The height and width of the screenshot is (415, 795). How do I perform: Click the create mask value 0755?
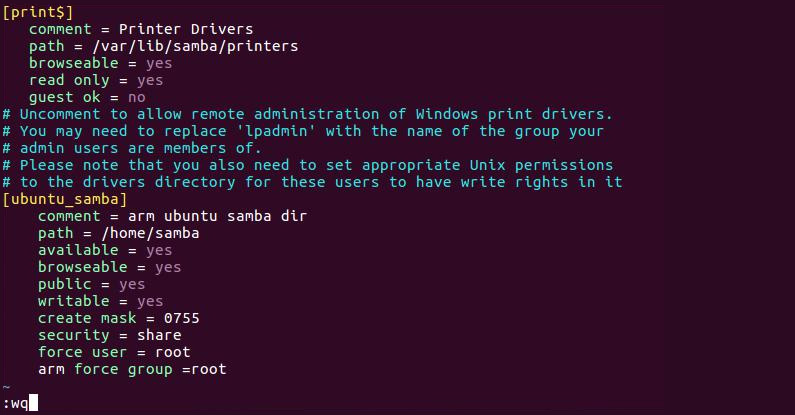[x=182, y=318]
